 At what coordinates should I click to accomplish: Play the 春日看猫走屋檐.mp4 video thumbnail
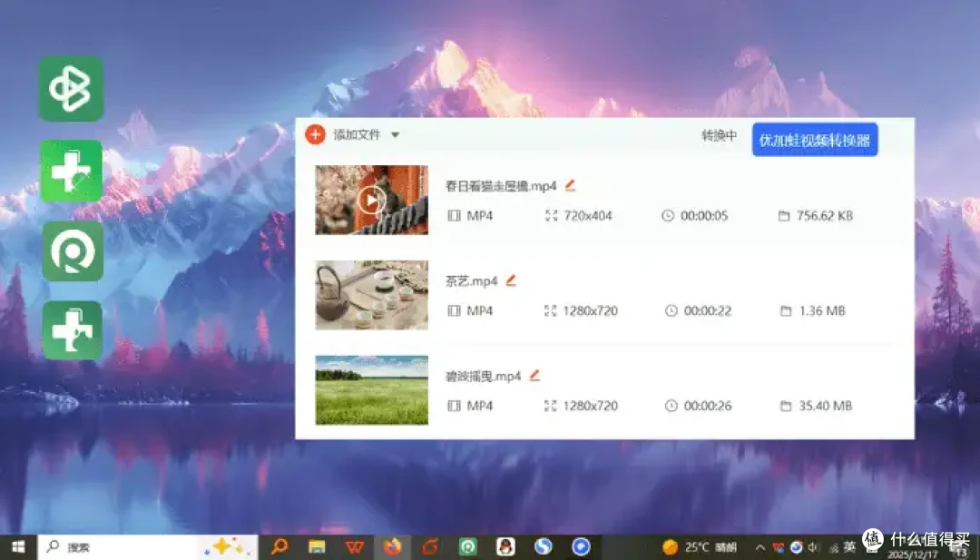click(x=371, y=200)
